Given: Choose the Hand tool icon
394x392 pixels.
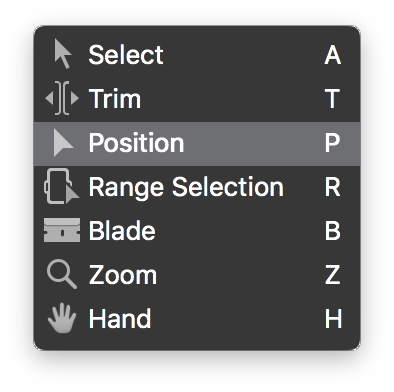Looking at the screenshot, I should [x=62, y=318].
